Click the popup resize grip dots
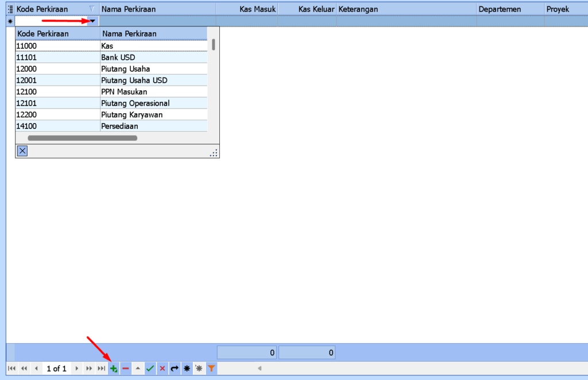Image resolution: width=588 pixels, height=380 pixels. click(x=214, y=153)
